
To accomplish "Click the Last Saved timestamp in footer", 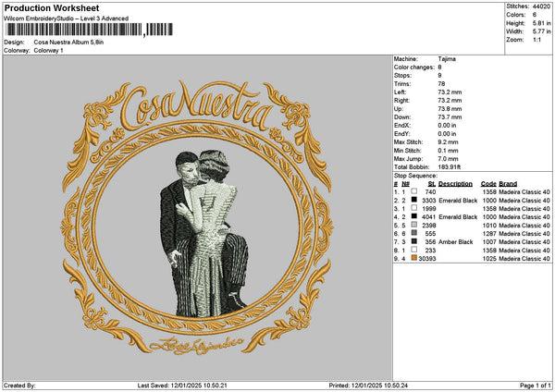I will tap(182, 386).
